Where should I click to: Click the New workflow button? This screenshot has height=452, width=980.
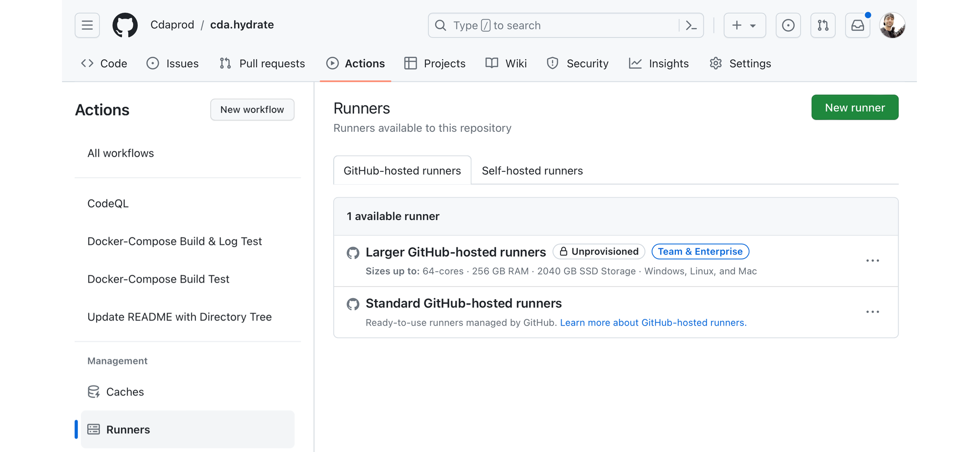252,110
